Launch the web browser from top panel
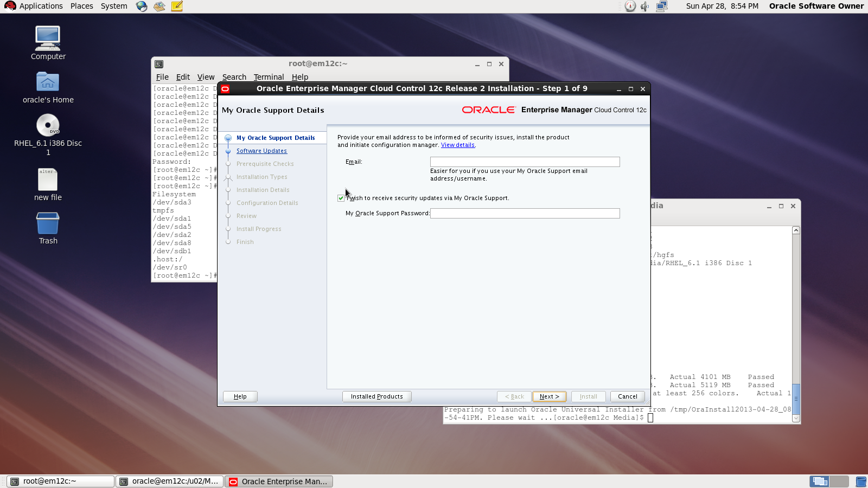 coord(142,7)
